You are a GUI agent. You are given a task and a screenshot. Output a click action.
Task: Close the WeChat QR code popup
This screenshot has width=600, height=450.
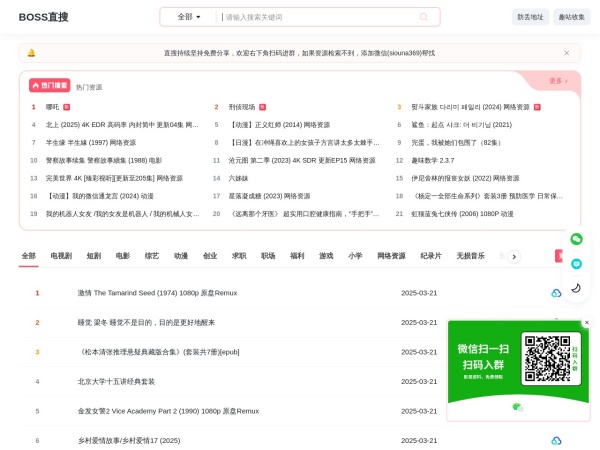pyautogui.click(x=586, y=322)
